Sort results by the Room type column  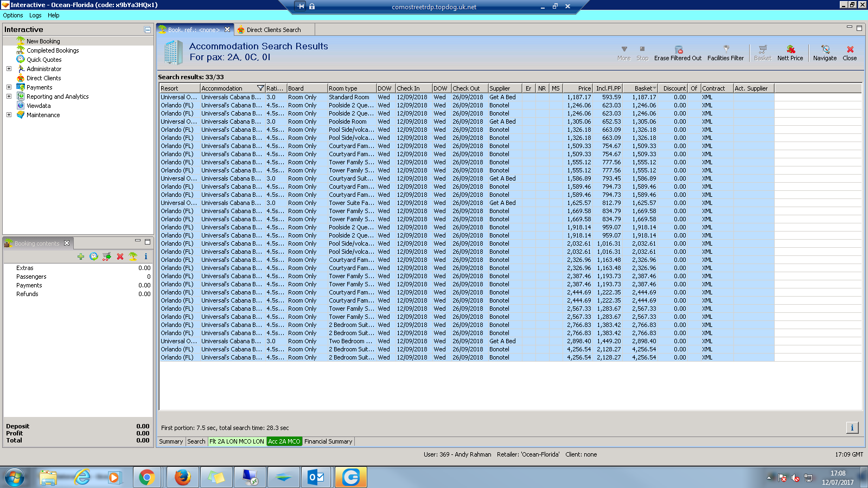click(x=352, y=88)
